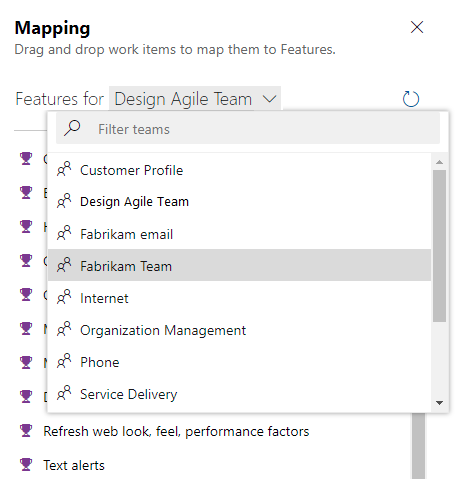
Task: Click team icon beside Customer Profile
Action: coord(64,169)
